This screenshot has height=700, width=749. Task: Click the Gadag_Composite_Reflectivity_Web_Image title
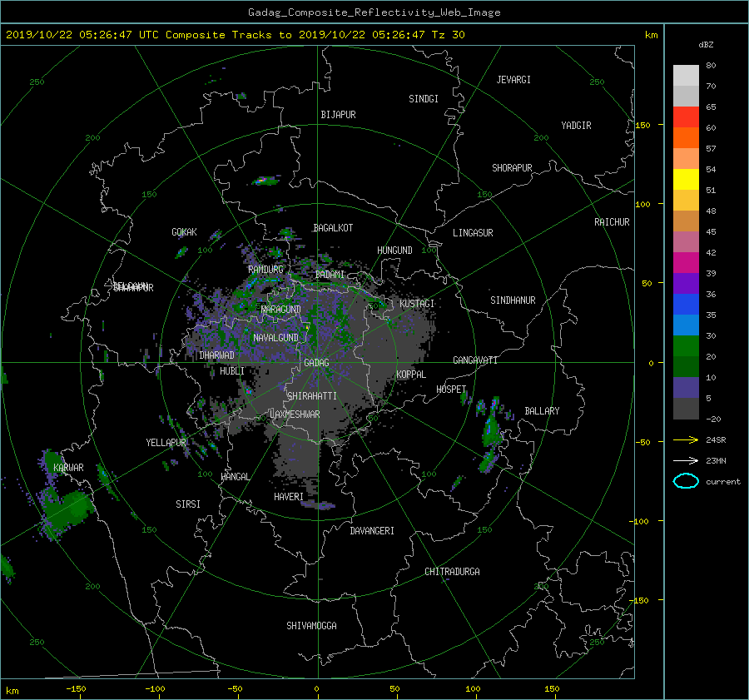tap(374, 12)
